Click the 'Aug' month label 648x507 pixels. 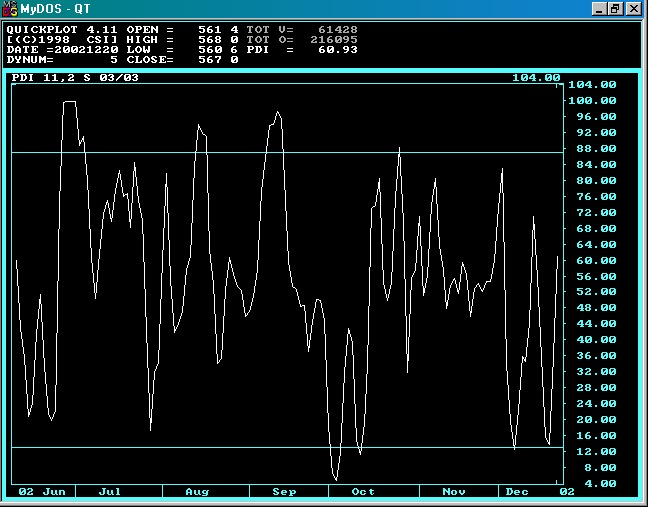[x=197, y=492]
